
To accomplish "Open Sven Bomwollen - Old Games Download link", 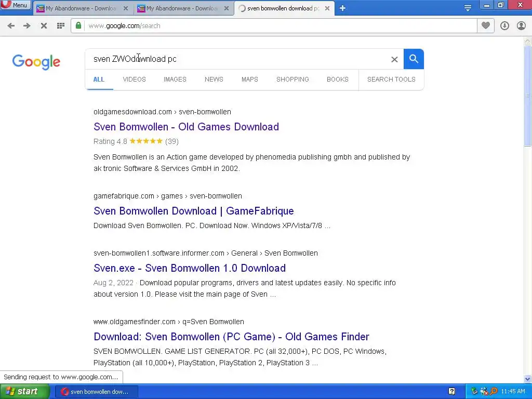I will [187, 127].
